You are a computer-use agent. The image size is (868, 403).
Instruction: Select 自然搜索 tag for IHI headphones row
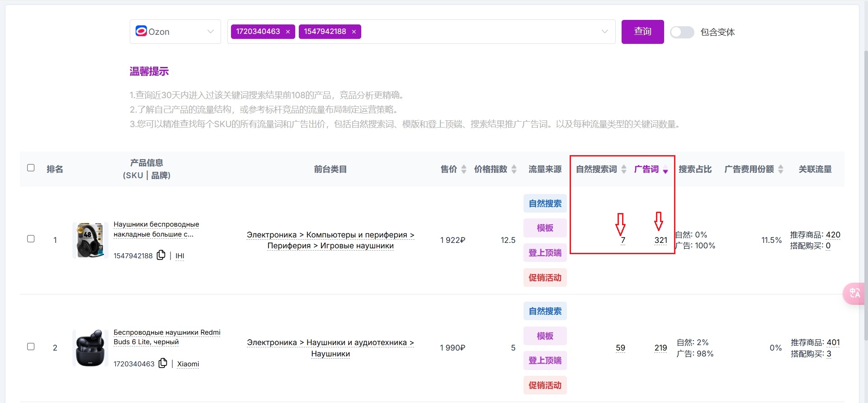545,204
